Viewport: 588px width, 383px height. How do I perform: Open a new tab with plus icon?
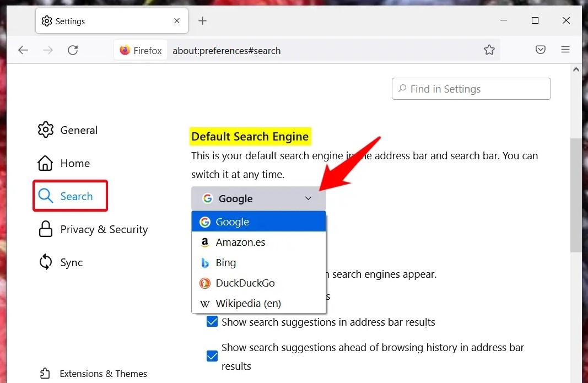coord(202,21)
